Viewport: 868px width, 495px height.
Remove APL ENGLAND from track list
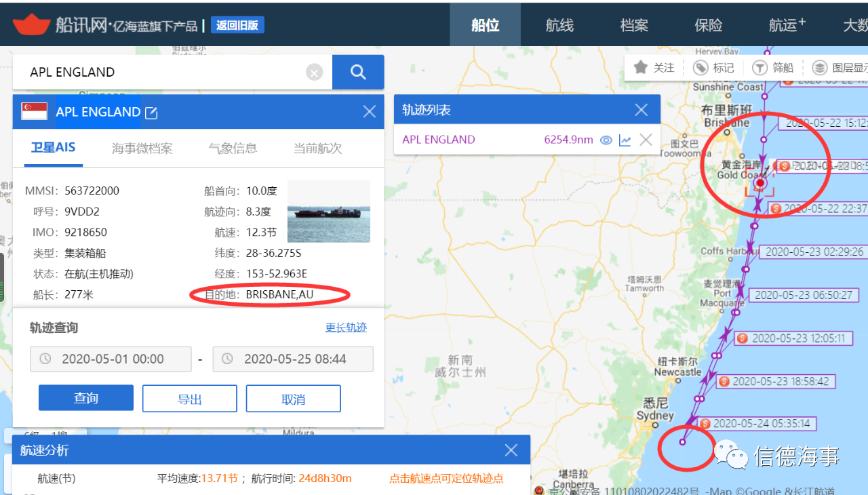(x=646, y=140)
